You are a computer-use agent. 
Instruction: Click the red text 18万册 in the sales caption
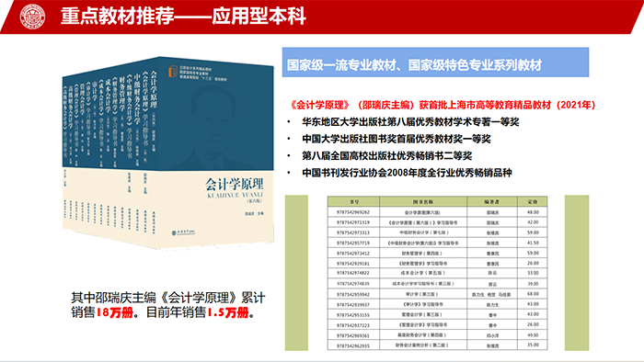tap(115, 312)
